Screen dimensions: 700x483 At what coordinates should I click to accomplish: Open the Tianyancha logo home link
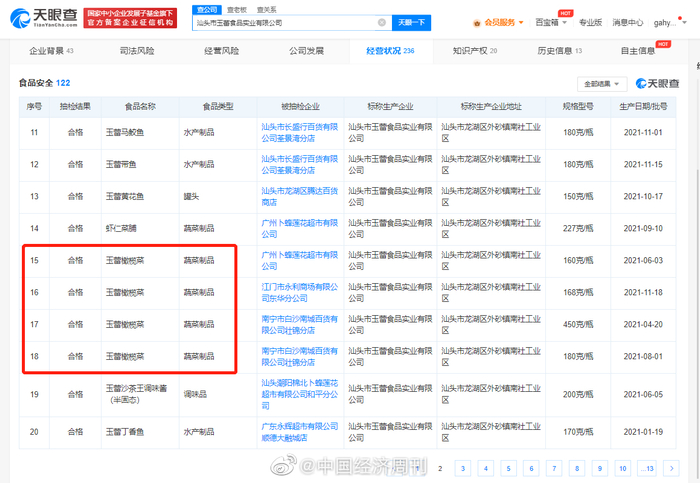[x=43, y=18]
